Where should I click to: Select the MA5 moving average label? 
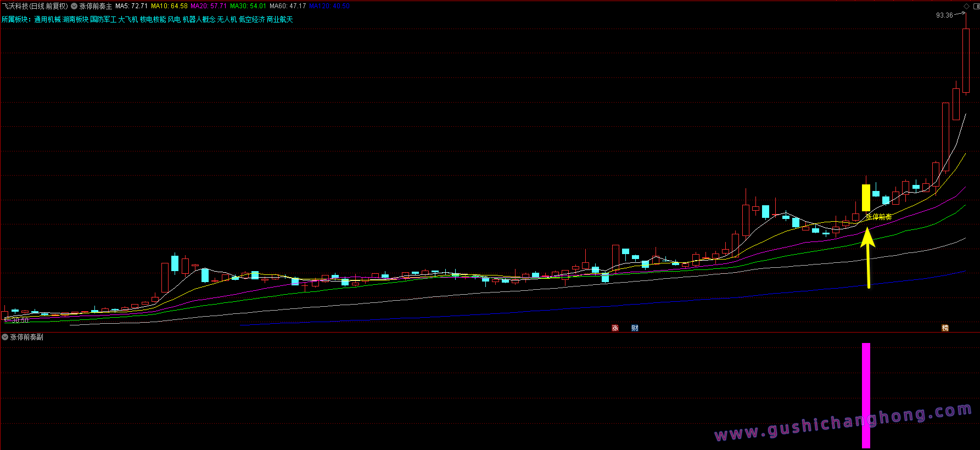click(131, 6)
